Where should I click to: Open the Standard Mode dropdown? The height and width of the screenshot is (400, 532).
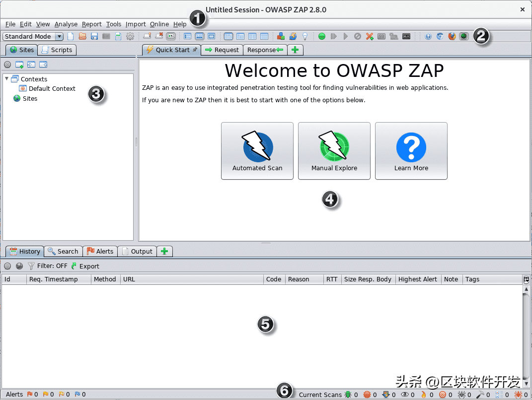(33, 36)
